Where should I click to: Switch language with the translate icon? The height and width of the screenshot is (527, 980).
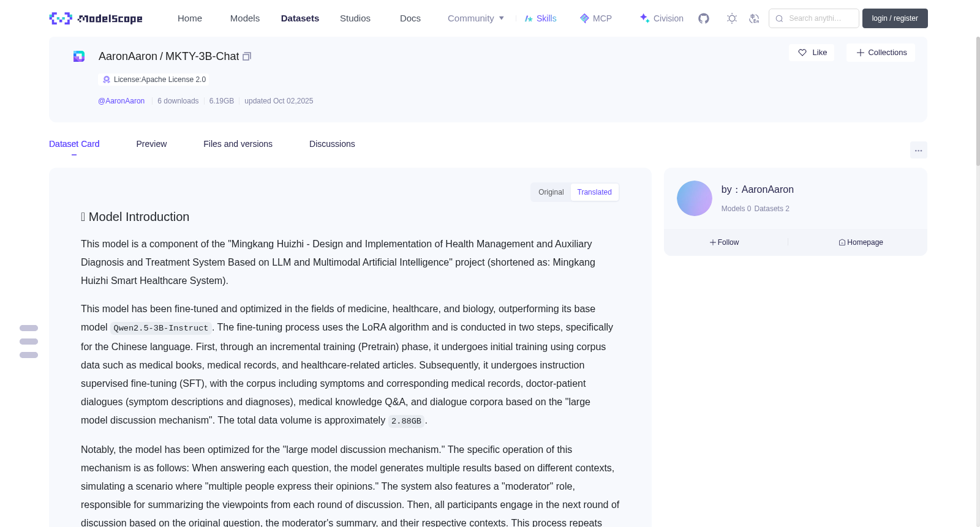click(x=754, y=18)
